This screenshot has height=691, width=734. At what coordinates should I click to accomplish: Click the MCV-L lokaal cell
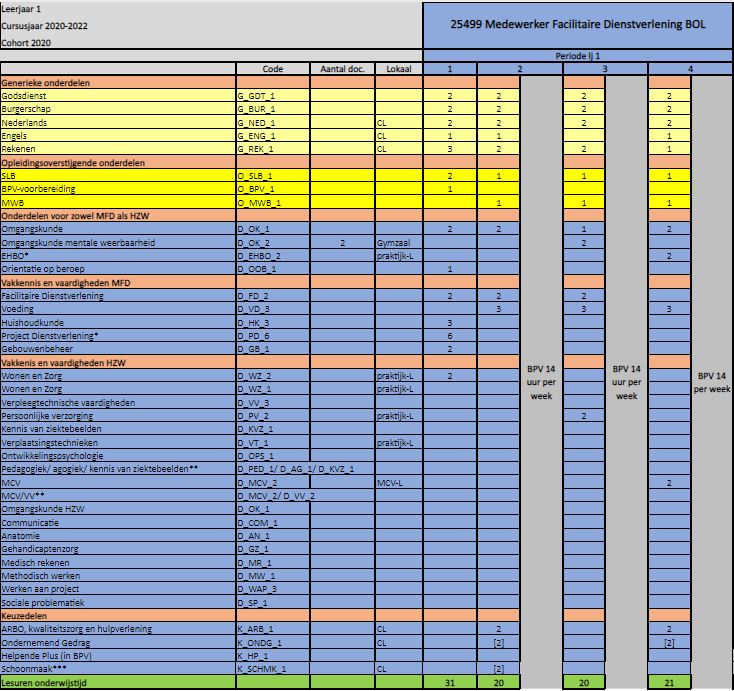point(399,483)
